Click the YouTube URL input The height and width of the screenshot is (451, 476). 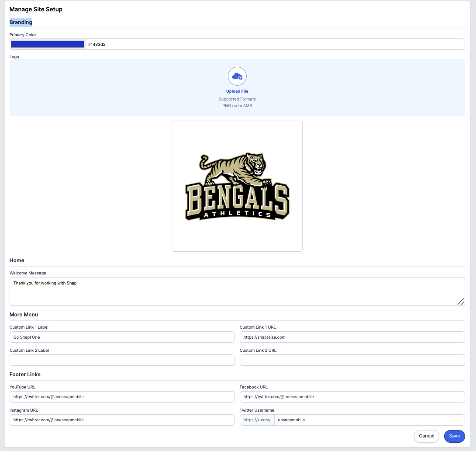[x=122, y=397]
